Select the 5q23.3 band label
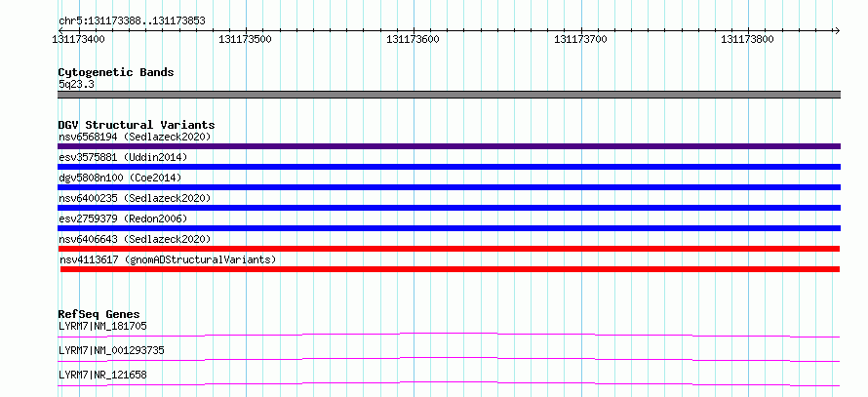 (x=76, y=84)
